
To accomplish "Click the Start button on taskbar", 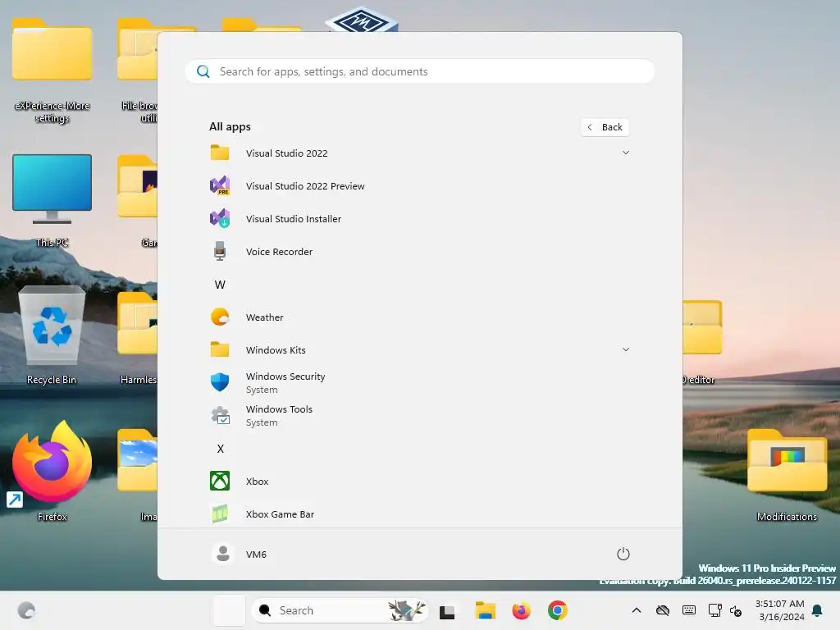I will coord(229,610).
